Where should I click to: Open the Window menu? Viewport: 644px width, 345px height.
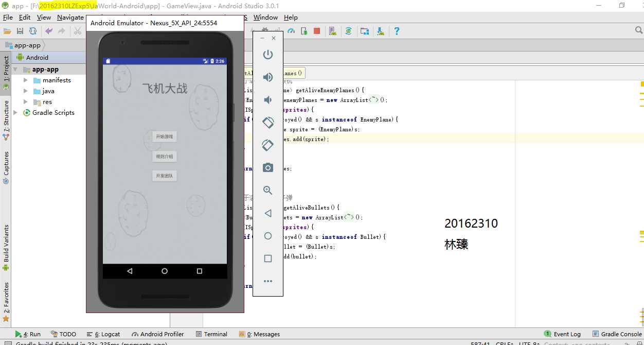pos(265,18)
